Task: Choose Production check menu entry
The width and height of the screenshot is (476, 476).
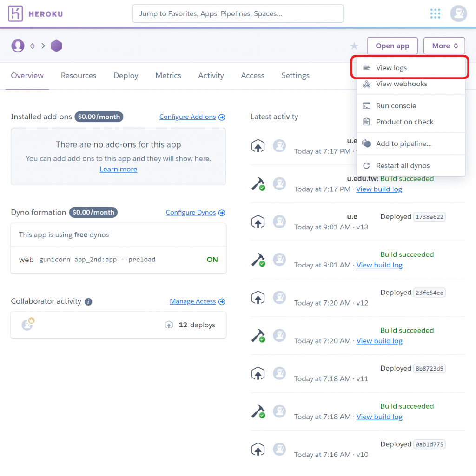Action: coord(410,122)
